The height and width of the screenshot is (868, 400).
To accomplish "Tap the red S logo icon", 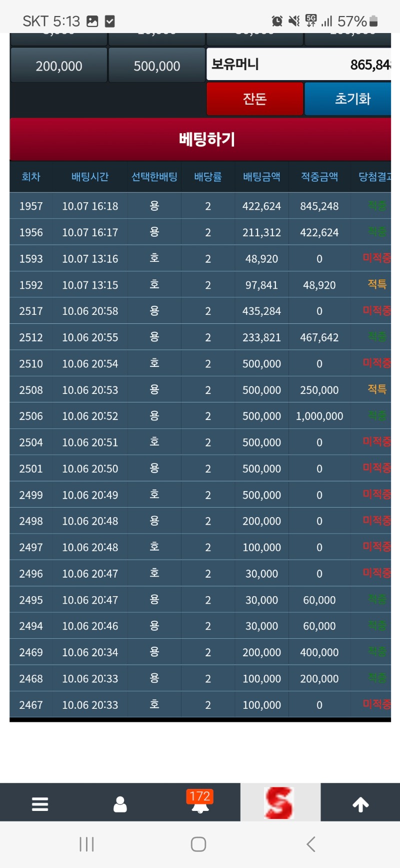I will pyautogui.click(x=280, y=803).
